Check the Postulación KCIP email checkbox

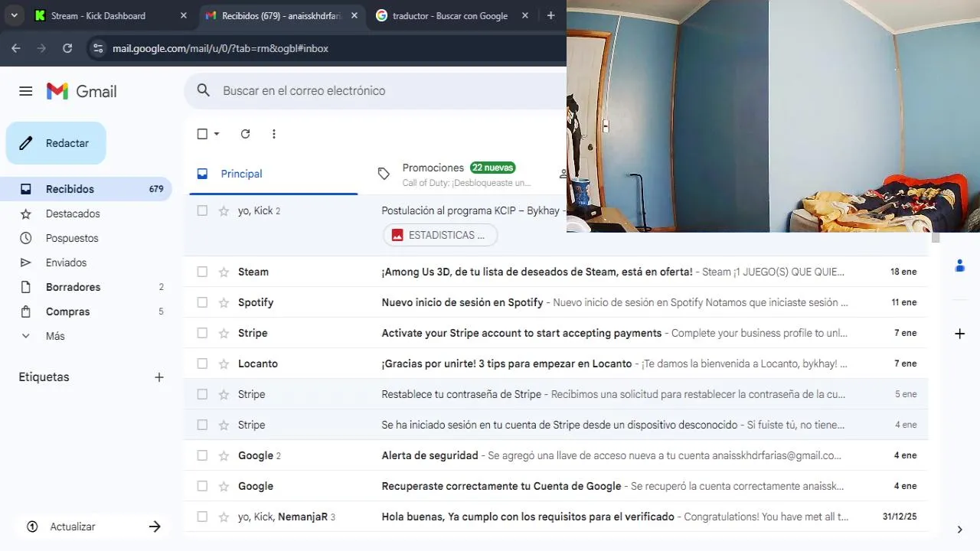[202, 210]
